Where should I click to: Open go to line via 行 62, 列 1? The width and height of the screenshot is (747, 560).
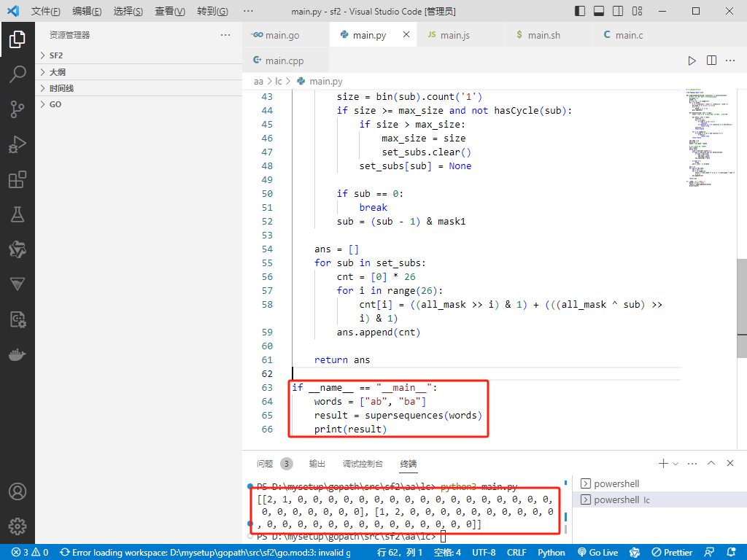(400, 553)
